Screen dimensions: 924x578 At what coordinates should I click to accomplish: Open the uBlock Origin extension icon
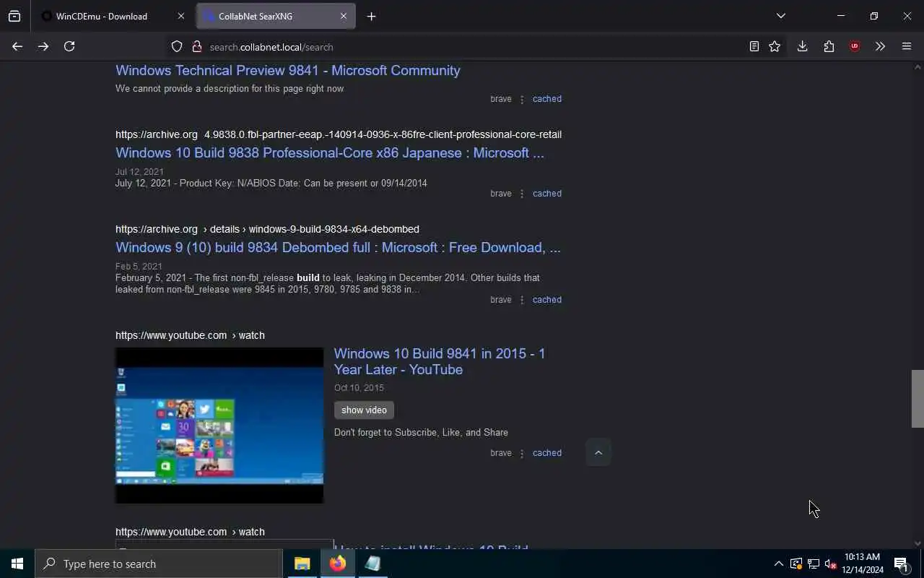point(855,46)
